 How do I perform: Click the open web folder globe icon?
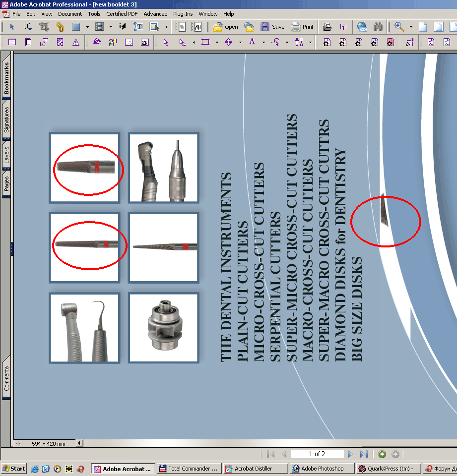point(249,27)
